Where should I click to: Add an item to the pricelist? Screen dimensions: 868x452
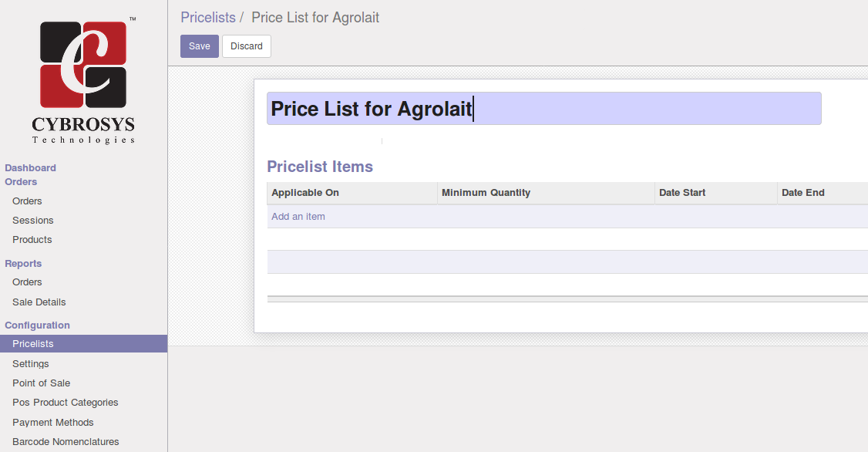[x=298, y=217]
